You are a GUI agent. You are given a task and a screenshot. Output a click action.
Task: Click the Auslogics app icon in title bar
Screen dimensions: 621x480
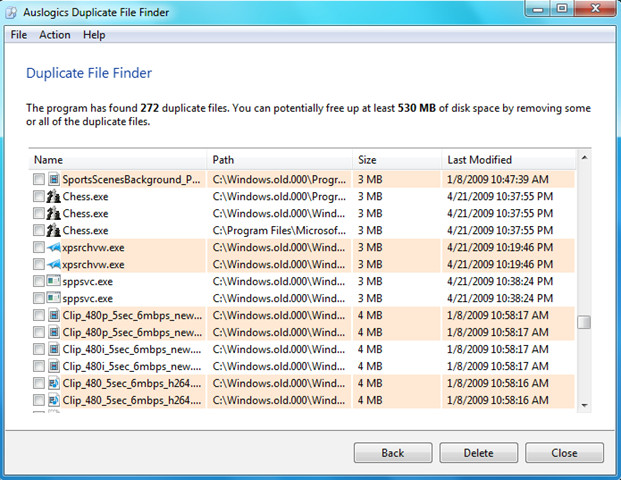(11, 12)
